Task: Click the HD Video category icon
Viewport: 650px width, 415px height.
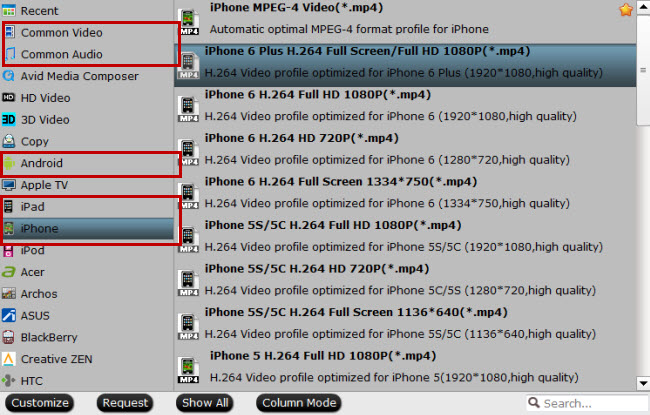Action: coord(8,97)
